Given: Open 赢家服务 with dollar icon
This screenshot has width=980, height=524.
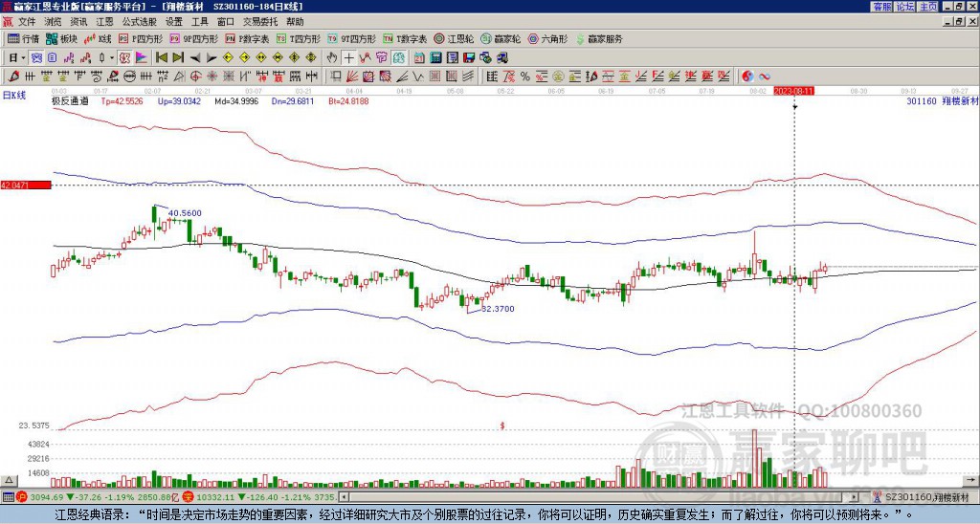Looking at the screenshot, I should tap(599, 38).
